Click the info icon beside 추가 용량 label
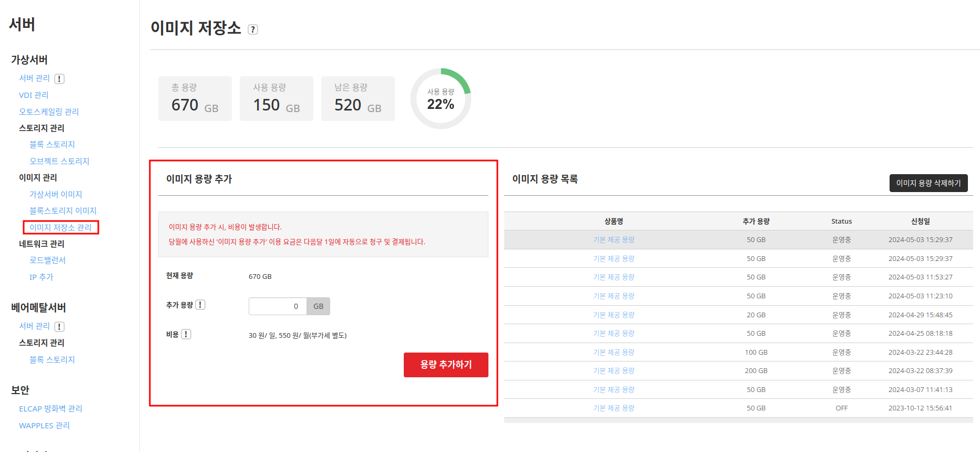Image resolution: width=980 pixels, height=452 pixels. pyautogui.click(x=200, y=305)
